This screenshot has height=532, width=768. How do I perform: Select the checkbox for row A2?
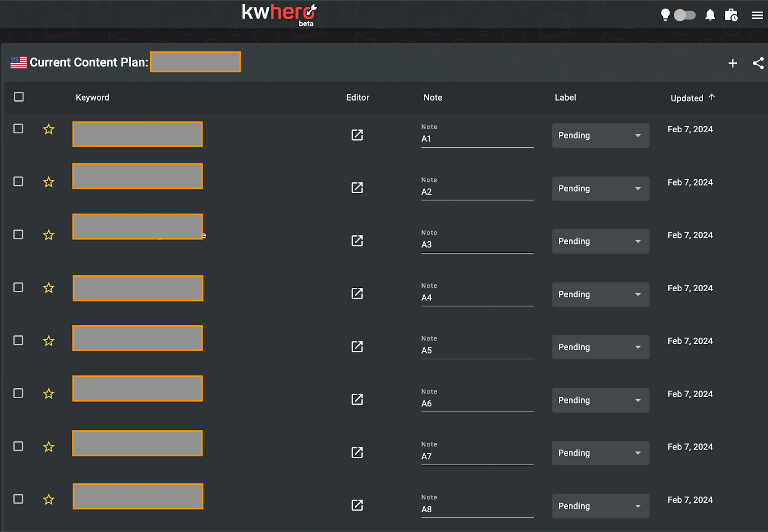18,181
